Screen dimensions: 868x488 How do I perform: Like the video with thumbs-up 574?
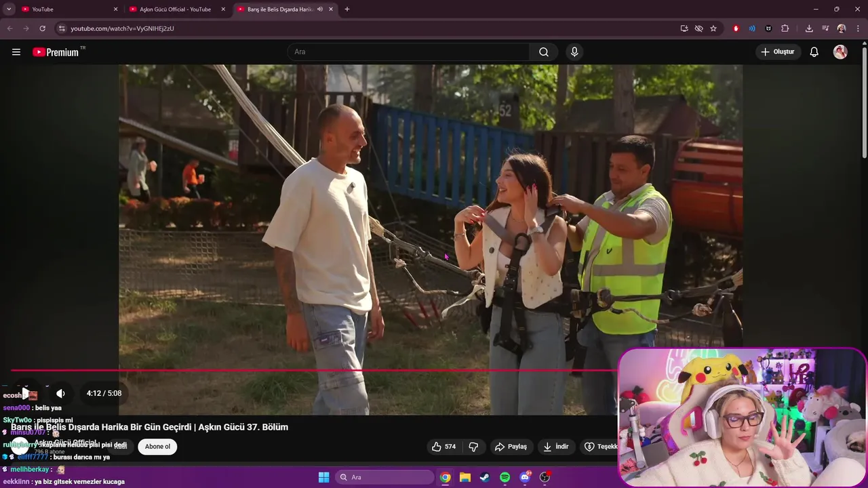coord(443,447)
